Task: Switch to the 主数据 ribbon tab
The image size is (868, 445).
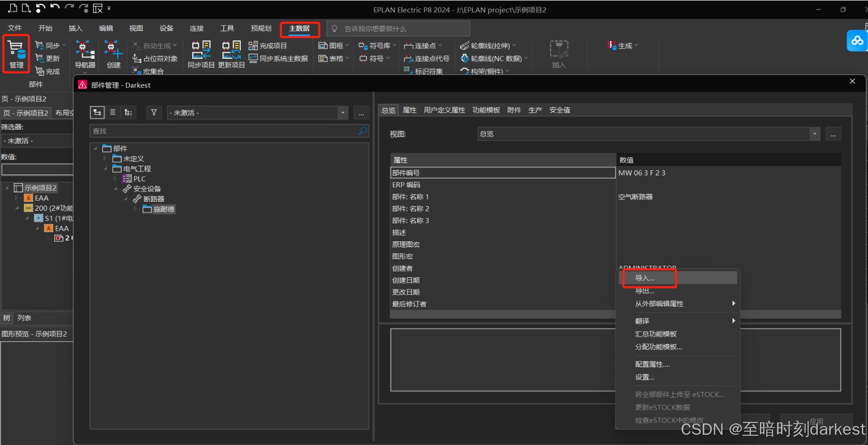Action: pyautogui.click(x=299, y=29)
